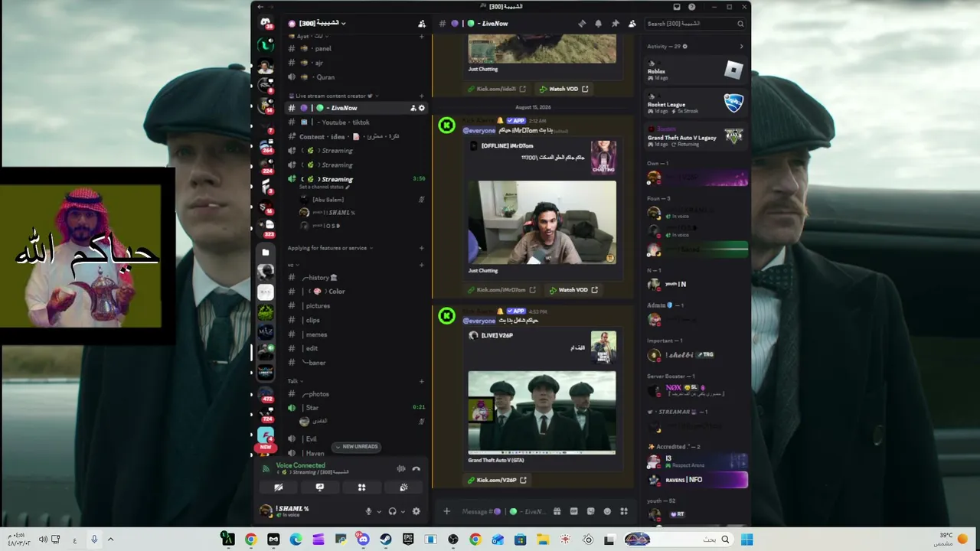Open Discord user settings gear
The width and height of the screenshot is (980, 551).
pyautogui.click(x=416, y=511)
